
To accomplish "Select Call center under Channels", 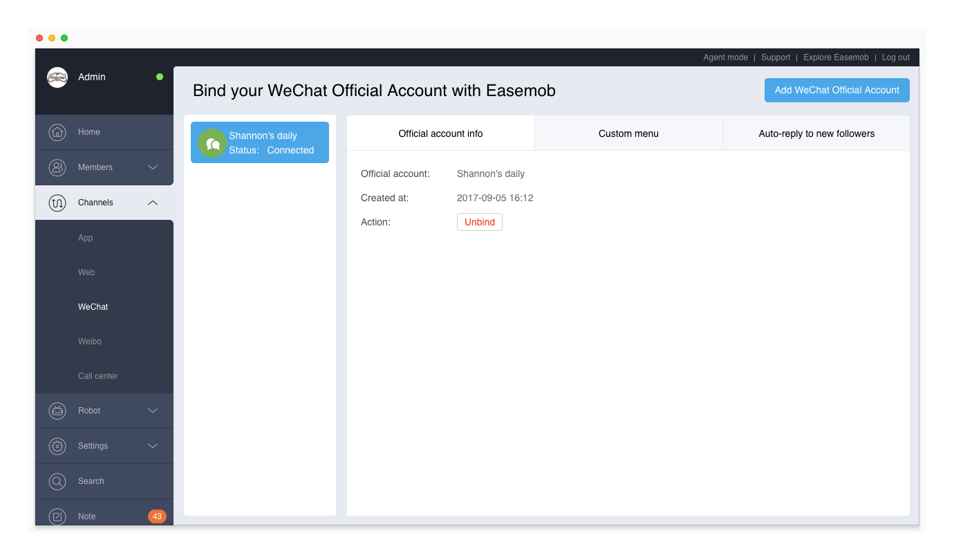I will coord(97,376).
